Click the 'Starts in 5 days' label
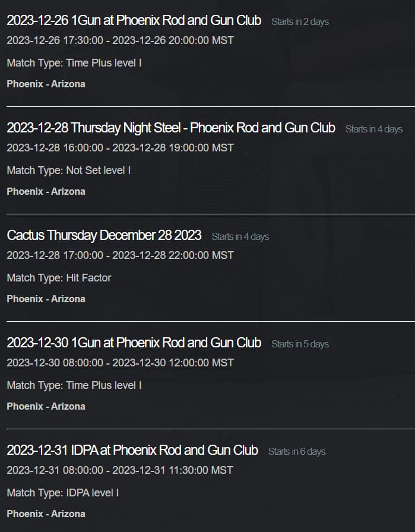Image resolution: width=415 pixels, height=532 pixels. 300,344
